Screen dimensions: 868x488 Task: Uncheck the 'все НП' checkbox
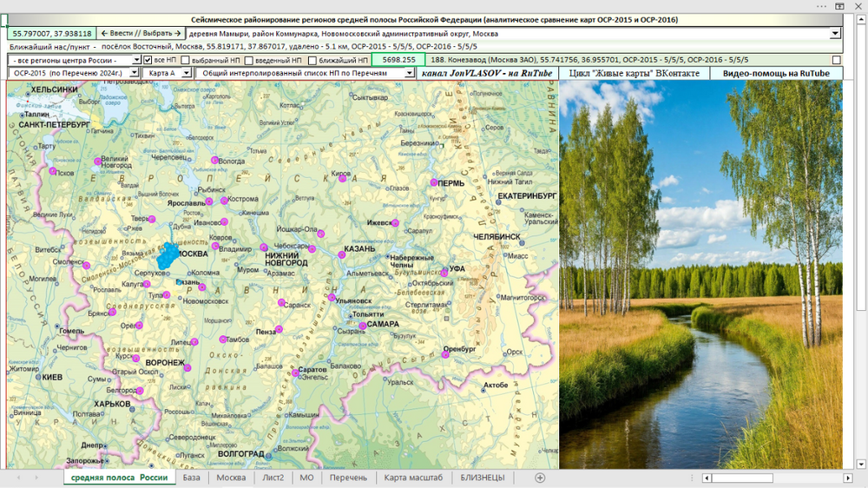148,60
